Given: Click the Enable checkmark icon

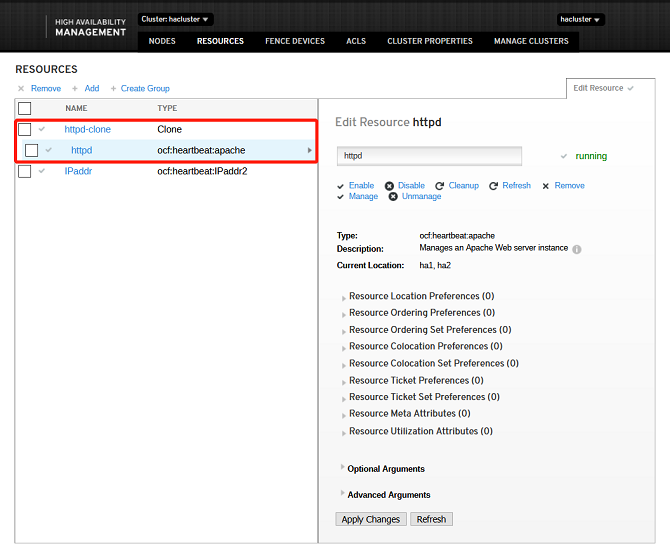Looking at the screenshot, I should coord(341,186).
